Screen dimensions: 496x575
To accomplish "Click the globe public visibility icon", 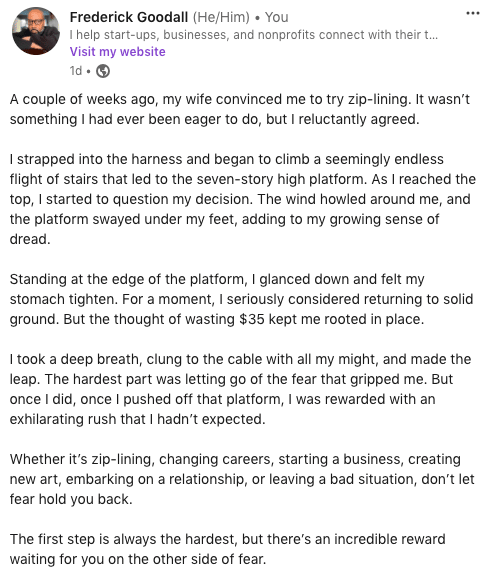I will click(103, 71).
